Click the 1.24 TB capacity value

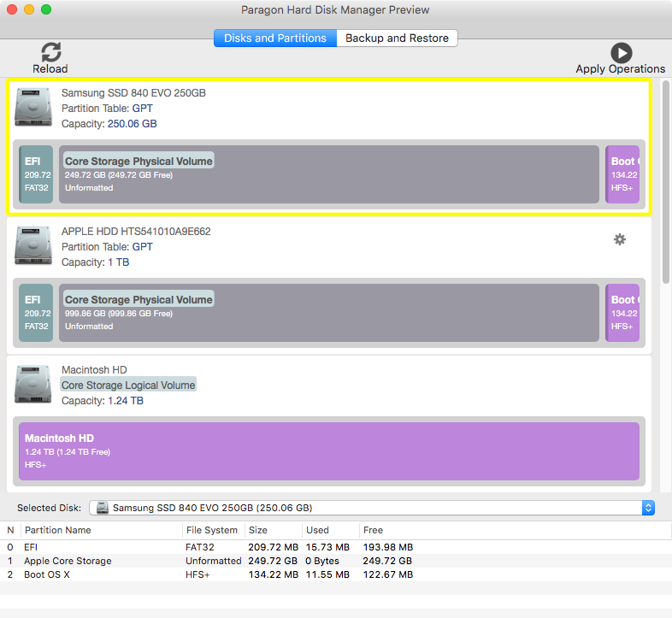126,401
